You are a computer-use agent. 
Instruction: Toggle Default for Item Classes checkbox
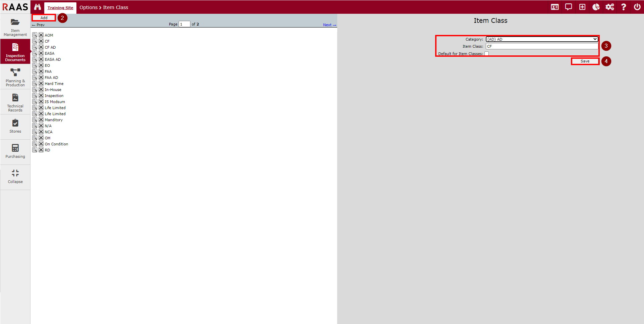coord(486,54)
